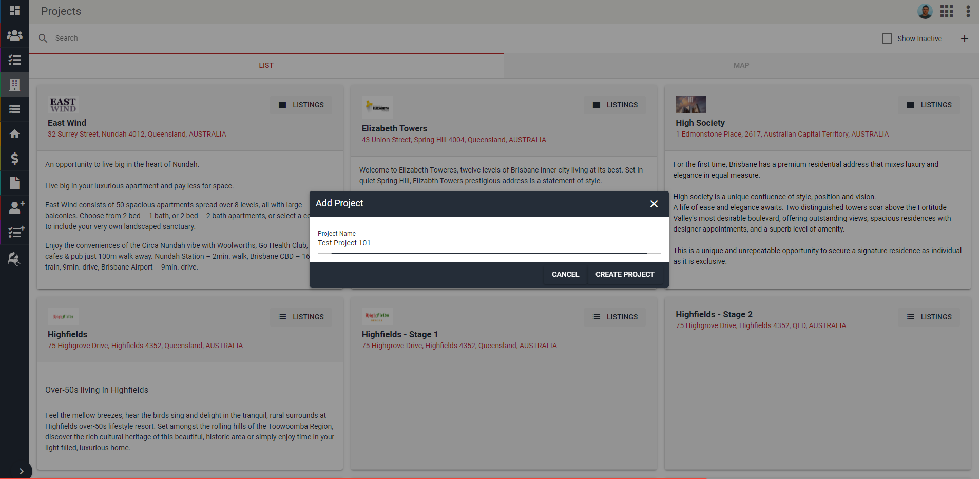This screenshot has width=980, height=479.
Task: Open LISTINGS for East Wind project
Action: (301, 105)
